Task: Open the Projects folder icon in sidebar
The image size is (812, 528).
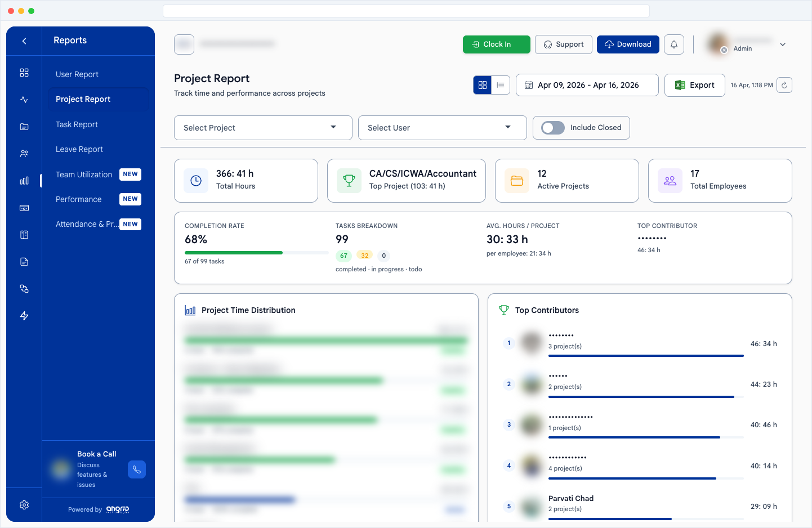Action: [x=24, y=126]
